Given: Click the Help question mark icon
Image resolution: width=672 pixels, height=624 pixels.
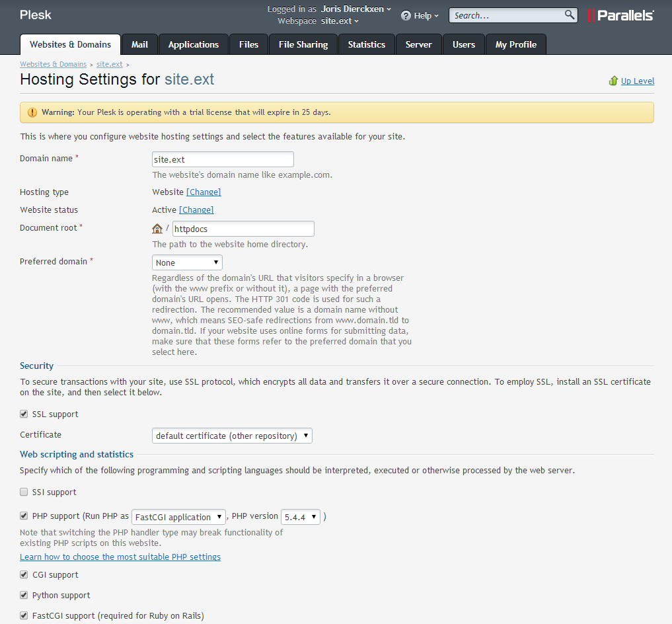Looking at the screenshot, I should [406, 16].
